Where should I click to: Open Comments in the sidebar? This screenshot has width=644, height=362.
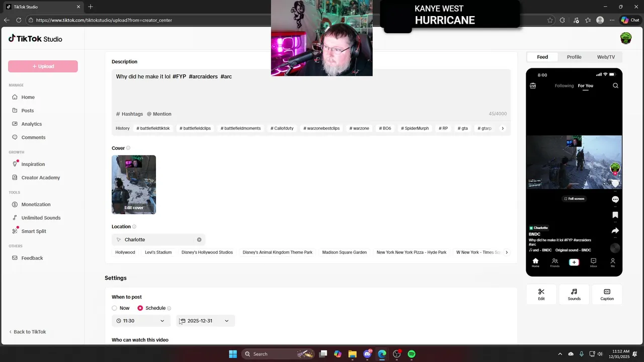(x=33, y=137)
